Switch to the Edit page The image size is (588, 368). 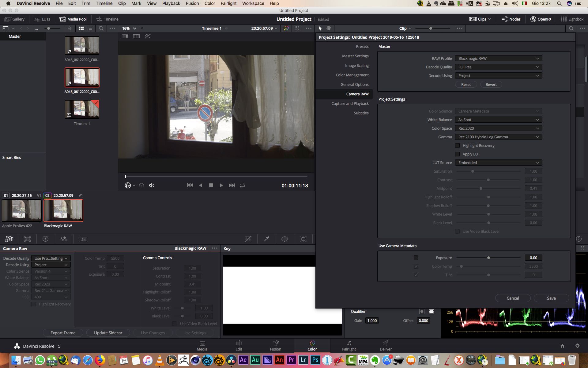coord(239,346)
